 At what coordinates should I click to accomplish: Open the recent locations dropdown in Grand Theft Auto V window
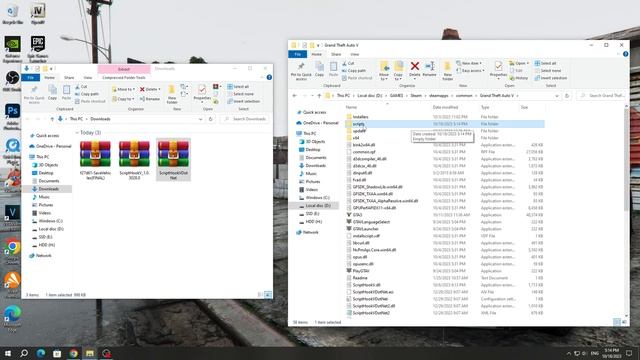(x=312, y=96)
